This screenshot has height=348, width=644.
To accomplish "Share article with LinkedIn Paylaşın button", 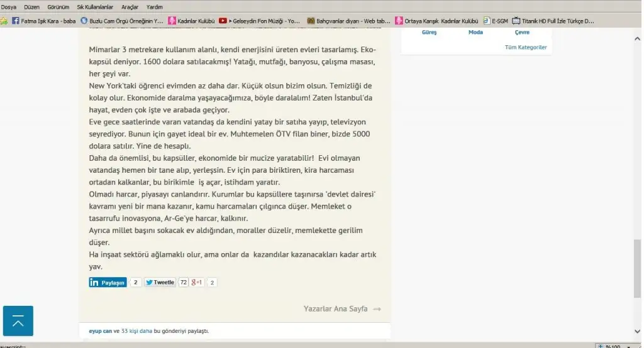I will [108, 283].
